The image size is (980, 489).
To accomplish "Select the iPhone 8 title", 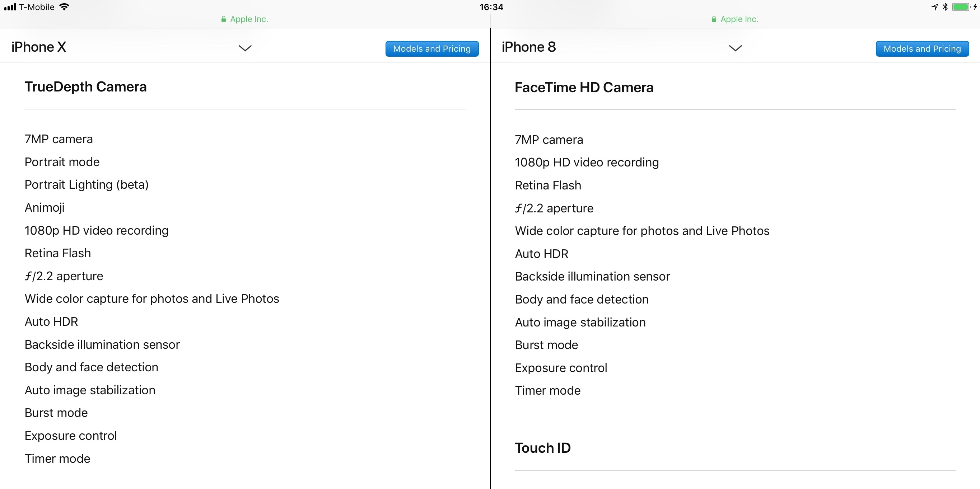I will coord(529,47).
